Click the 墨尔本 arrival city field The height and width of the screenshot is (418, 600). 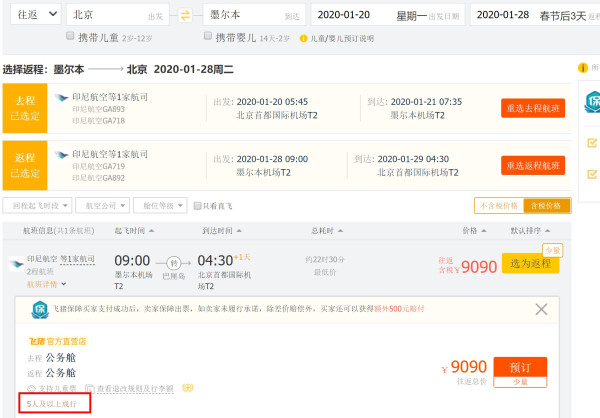pos(254,15)
